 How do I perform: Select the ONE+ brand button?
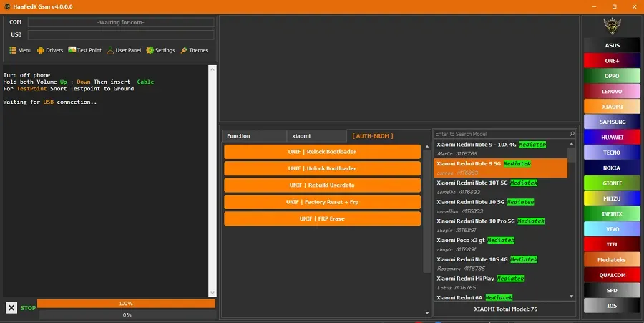pyautogui.click(x=612, y=61)
